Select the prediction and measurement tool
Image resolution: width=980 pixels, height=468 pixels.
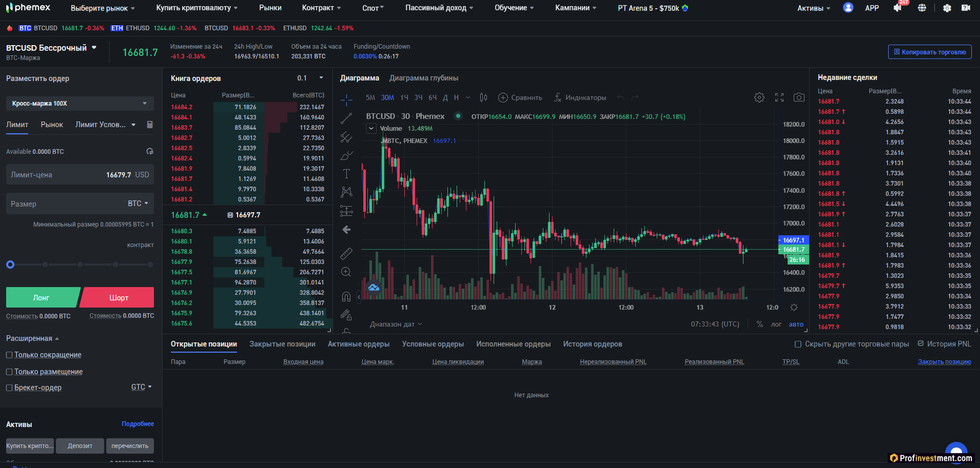click(346, 211)
